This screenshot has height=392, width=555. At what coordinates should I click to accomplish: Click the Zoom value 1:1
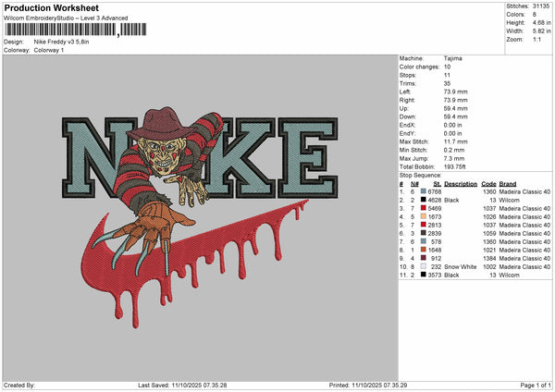coord(536,39)
